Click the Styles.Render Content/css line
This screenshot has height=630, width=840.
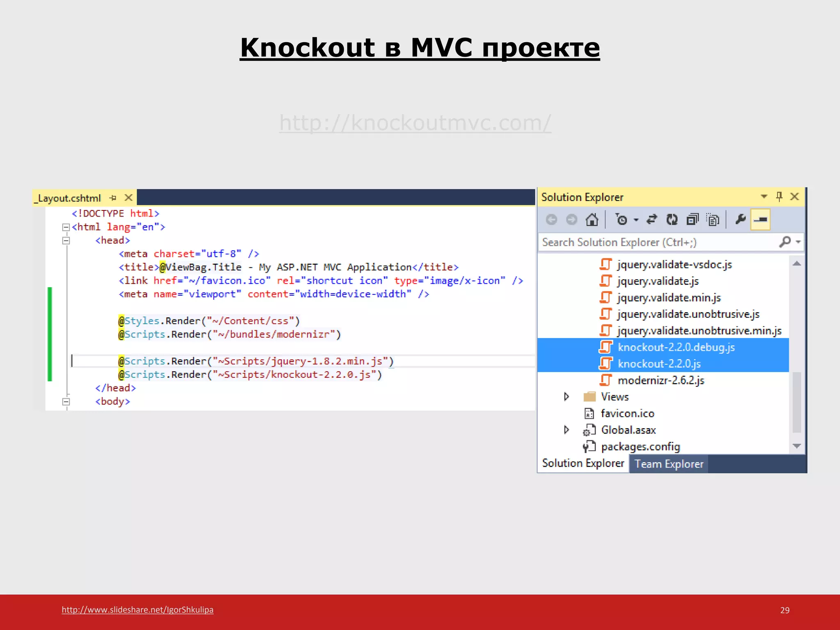[209, 321]
